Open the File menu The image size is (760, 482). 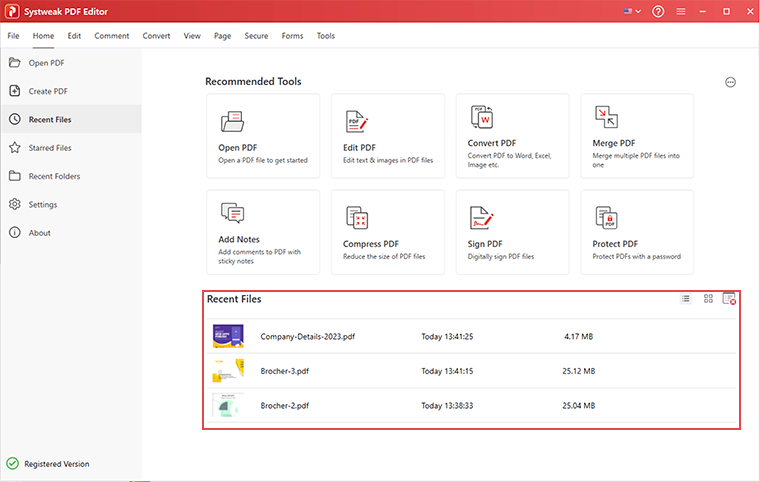point(14,36)
